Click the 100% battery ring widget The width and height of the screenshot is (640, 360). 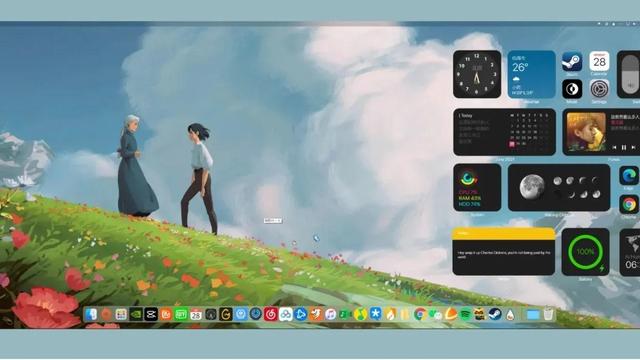pyautogui.click(x=585, y=252)
